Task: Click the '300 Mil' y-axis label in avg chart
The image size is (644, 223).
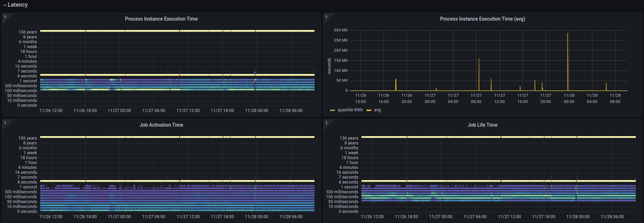Action: click(341, 30)
